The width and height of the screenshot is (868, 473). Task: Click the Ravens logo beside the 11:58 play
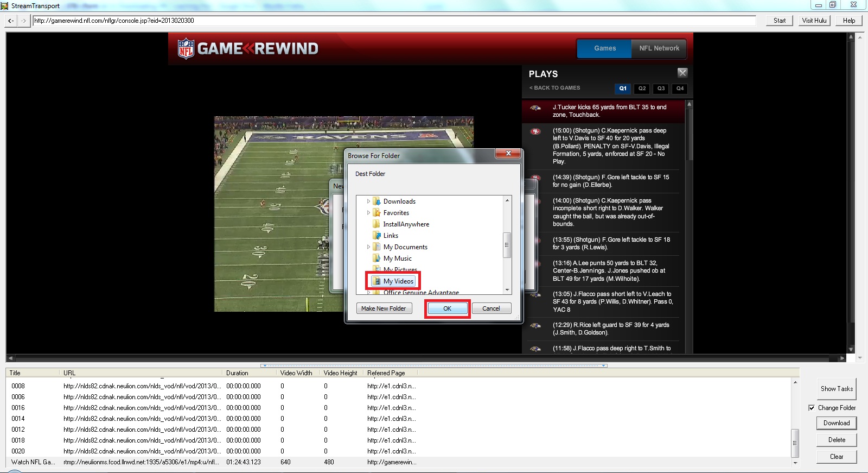(x=535, y=349)
